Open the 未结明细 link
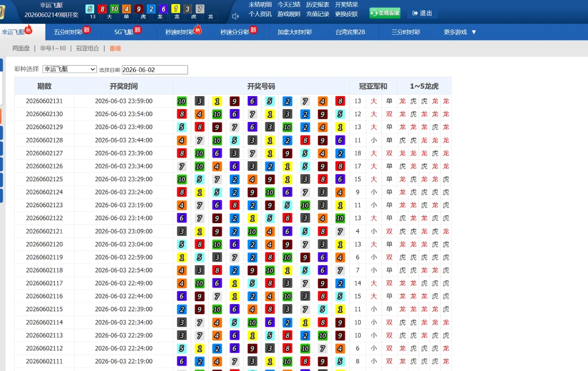 tap(261, 5)
